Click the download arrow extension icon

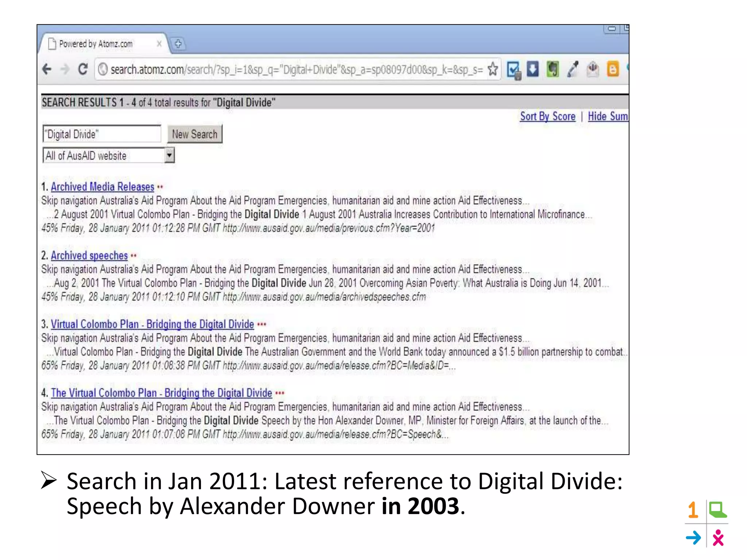(533, 69)
